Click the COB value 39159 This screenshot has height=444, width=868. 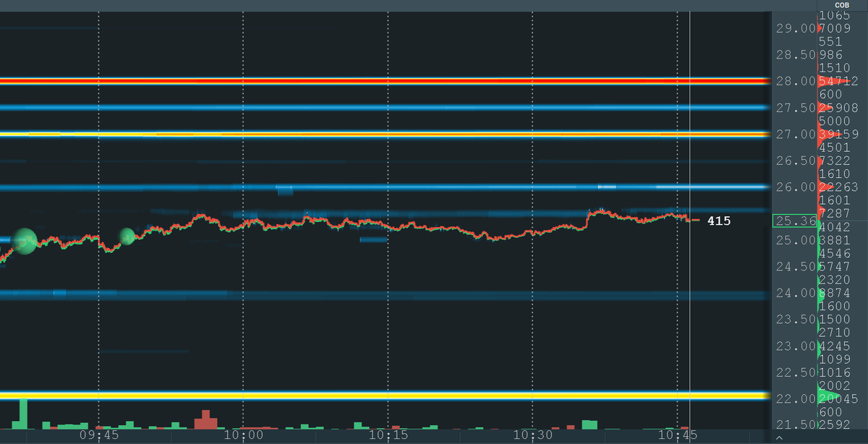pos(838,135)
